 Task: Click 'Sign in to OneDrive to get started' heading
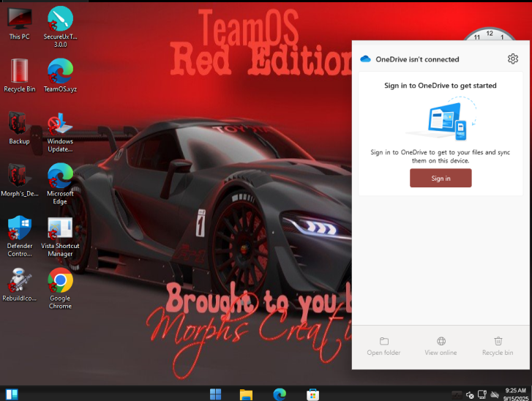click(440, 86)
